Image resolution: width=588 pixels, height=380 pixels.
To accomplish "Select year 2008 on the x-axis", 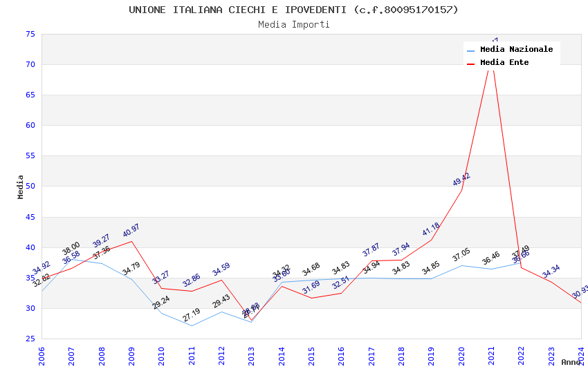I will coord(102,356).
